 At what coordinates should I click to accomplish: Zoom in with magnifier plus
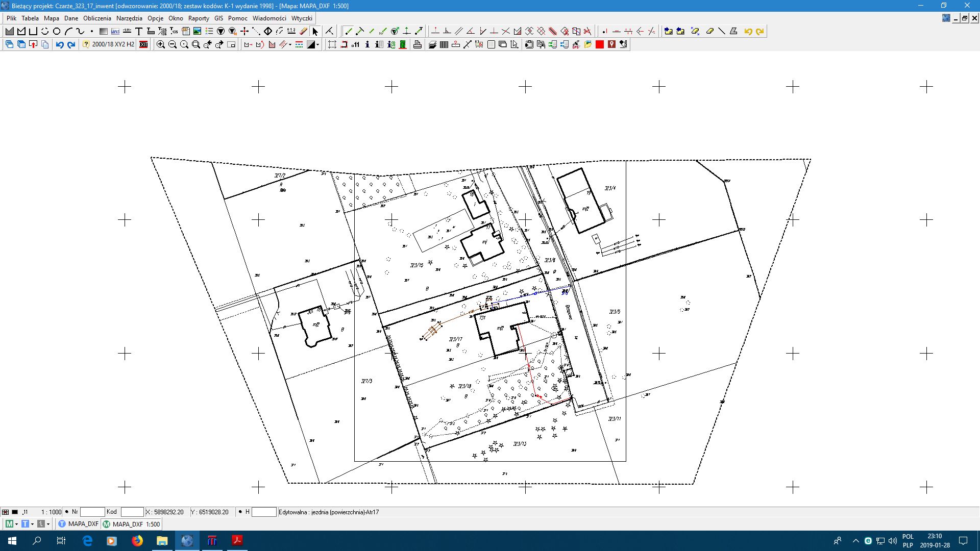coord(160,44)
